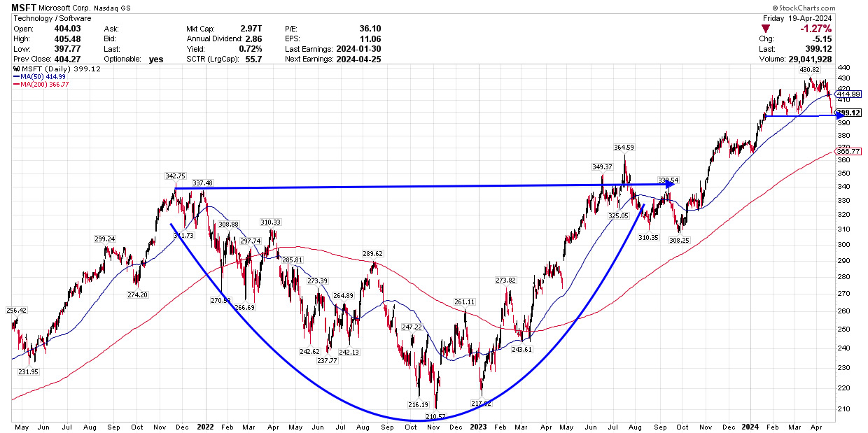Select the Last Earnings date 2024-01-30
The height and width of the screenshot is (433, 868).
point(358,49)
